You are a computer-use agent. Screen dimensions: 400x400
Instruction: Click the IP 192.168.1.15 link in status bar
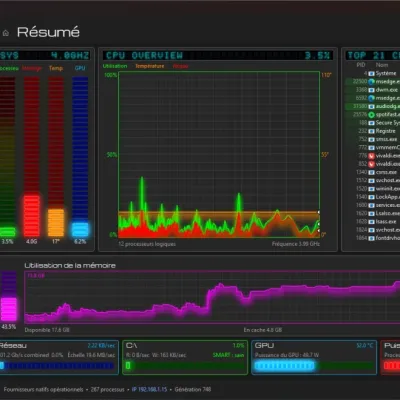pyautogui.click(x=149, y=389)
